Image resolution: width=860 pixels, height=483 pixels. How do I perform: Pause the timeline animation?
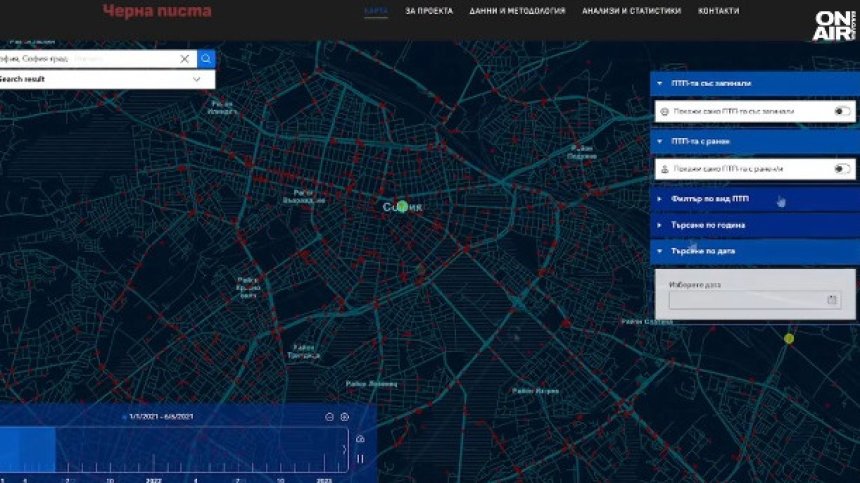pos(360,459)
